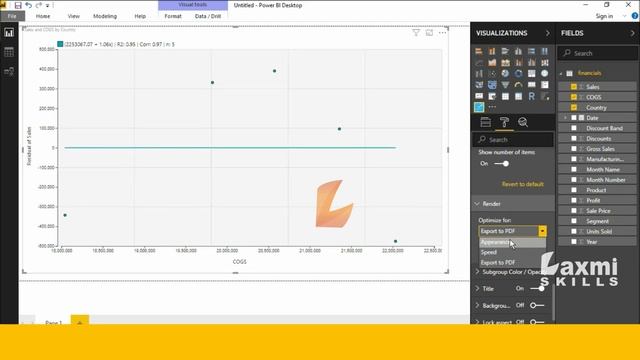This screenshot has width=640, height=360.
Task: Check the Profit field checkbox
Action: [x=574, y=200]
